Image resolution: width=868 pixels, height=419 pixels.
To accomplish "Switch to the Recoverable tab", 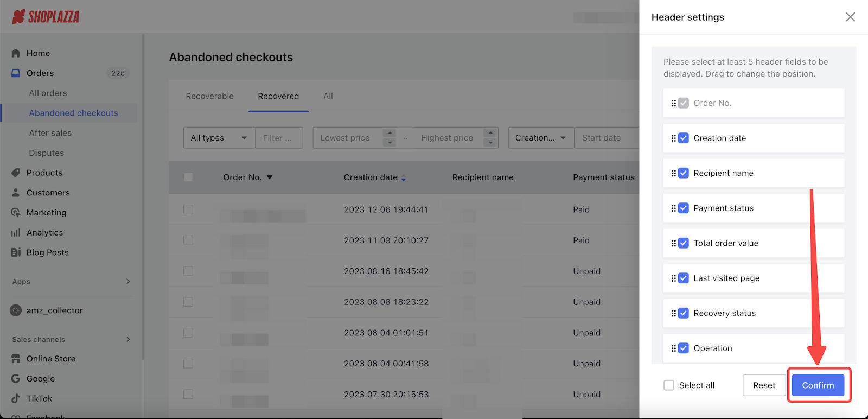I will pyautogui.click(x=209, y=96).
